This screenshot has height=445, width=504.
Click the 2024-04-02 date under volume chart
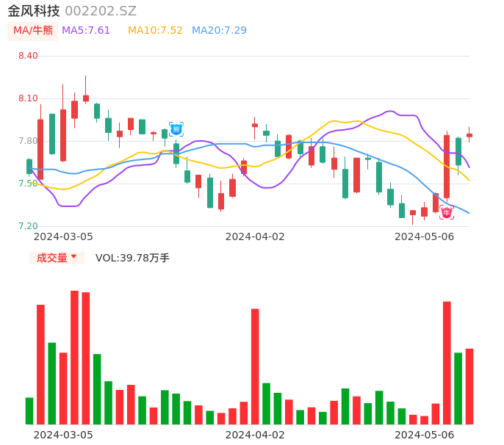(255, 435)
